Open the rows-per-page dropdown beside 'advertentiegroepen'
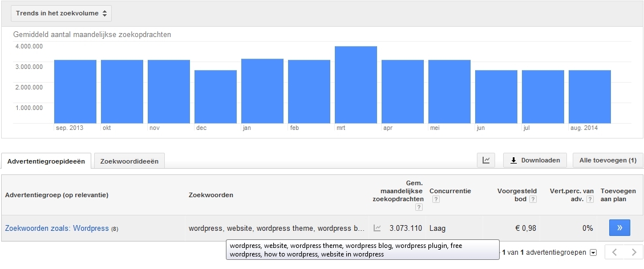The width and height of the screenshot is (644, 269). pyautogui.click(x=593, y=252)
